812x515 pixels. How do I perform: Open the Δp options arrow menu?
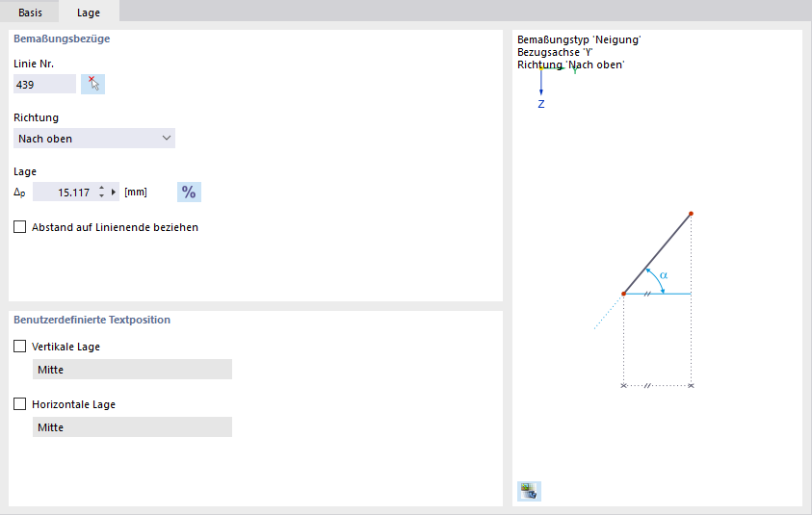114,192
